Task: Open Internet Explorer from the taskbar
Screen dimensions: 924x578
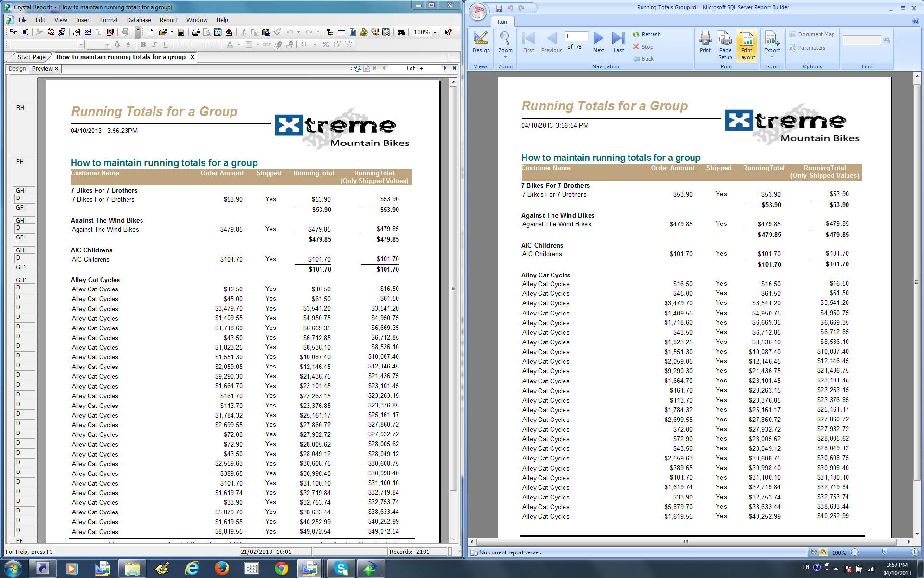Action: 192,568
